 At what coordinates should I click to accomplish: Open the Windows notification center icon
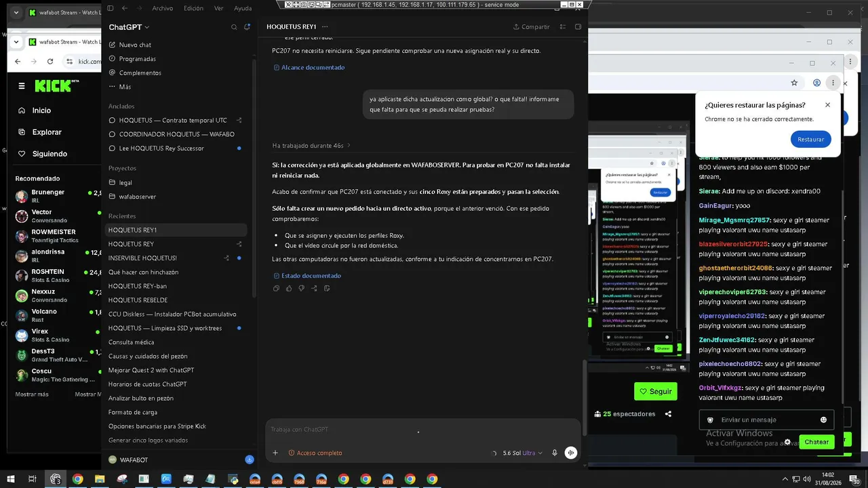[854, 480]
